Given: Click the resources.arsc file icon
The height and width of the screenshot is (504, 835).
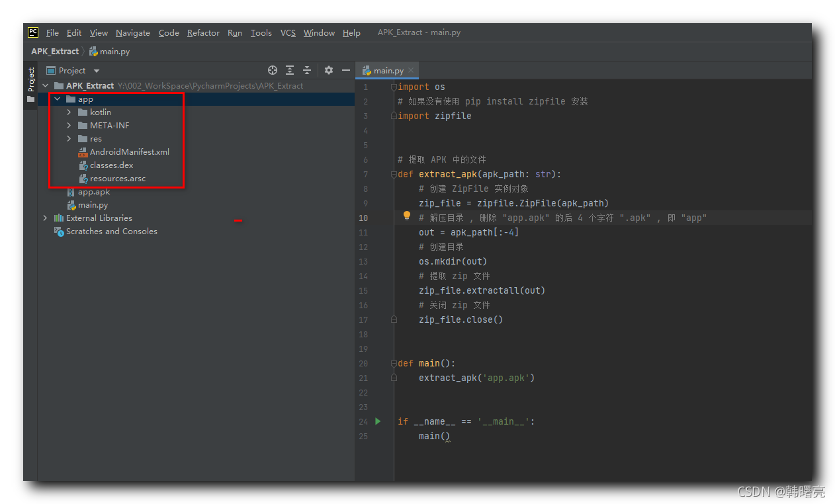Looking at the screenshot, I should coord(83,179).
